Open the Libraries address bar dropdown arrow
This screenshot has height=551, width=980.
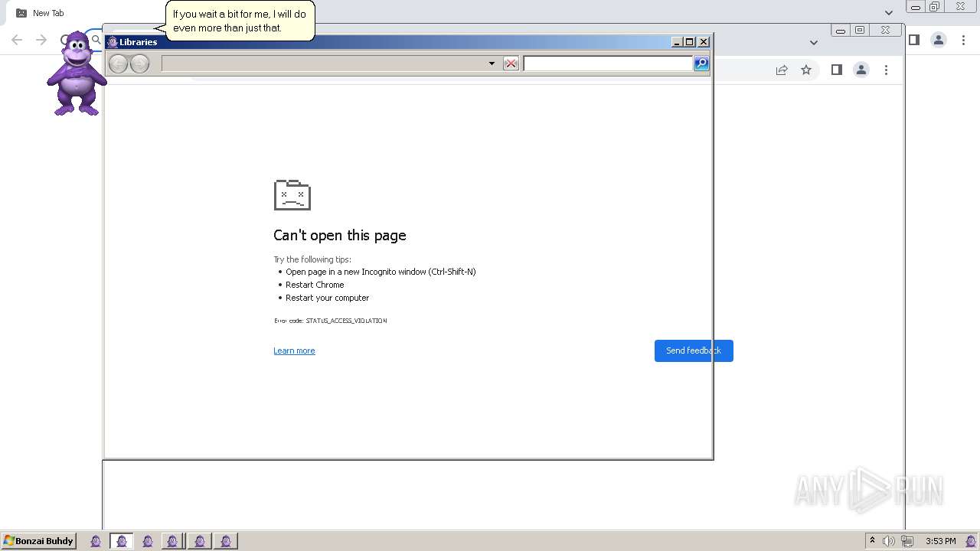492,64
